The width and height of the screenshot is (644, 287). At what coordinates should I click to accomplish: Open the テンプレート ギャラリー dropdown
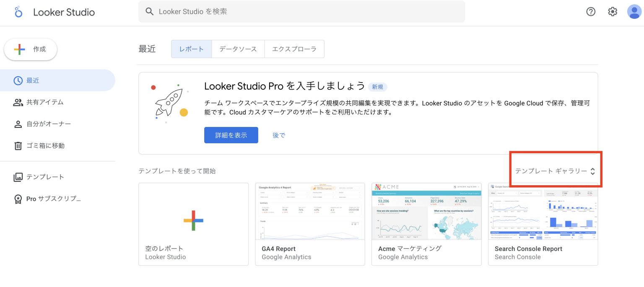pos(555,170)
